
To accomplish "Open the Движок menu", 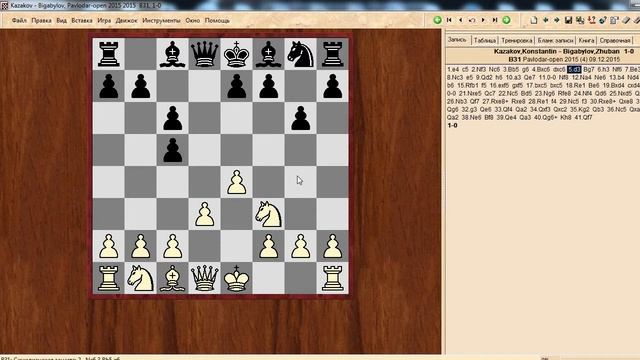I will 126,20.
